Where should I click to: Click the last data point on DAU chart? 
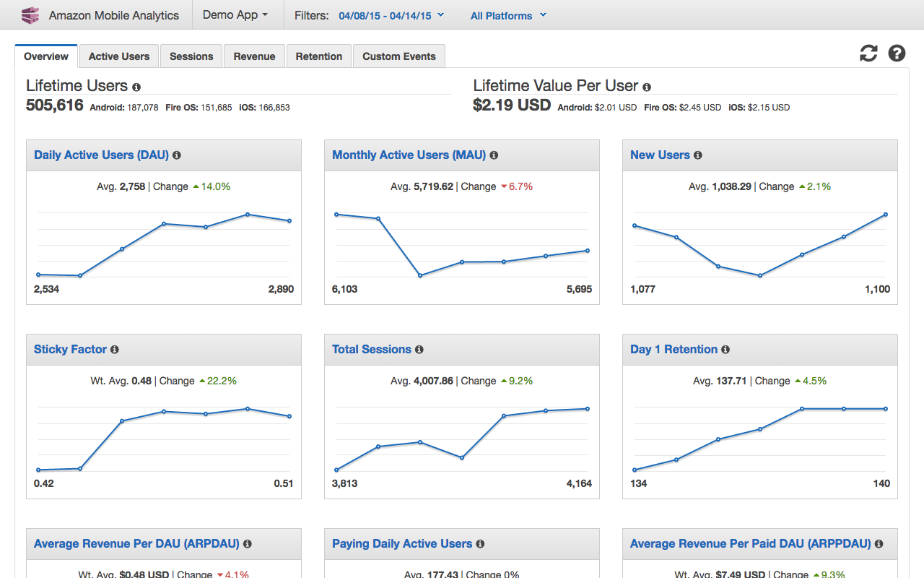(x=289, y=221)
